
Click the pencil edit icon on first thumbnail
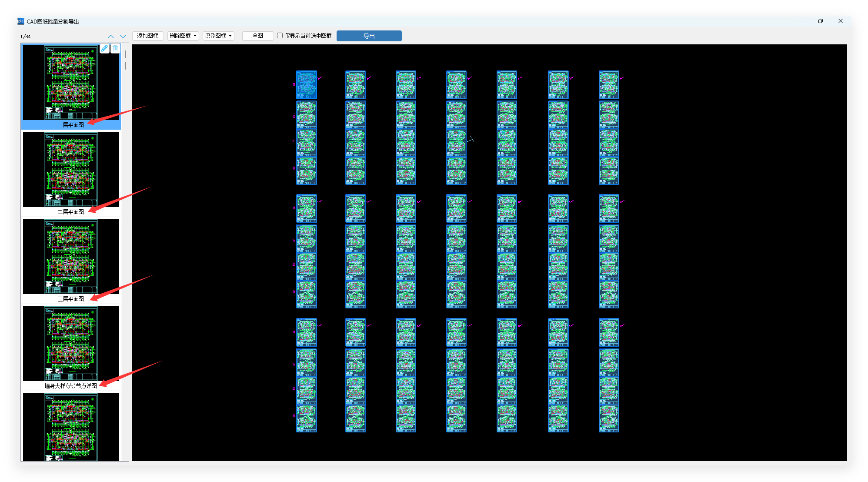tap(104, 49)
